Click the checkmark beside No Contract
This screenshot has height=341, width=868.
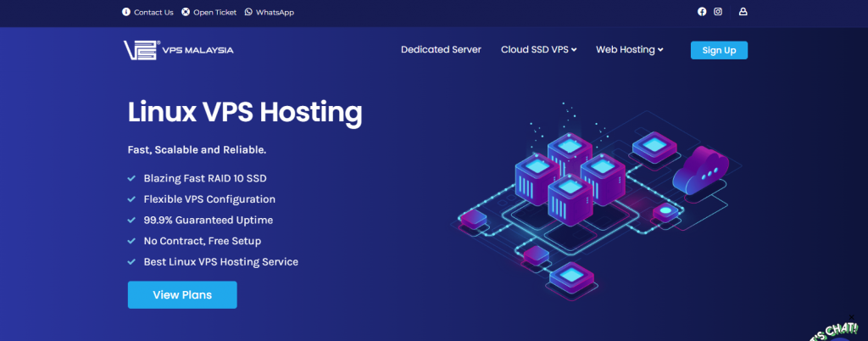click(131, 242)
